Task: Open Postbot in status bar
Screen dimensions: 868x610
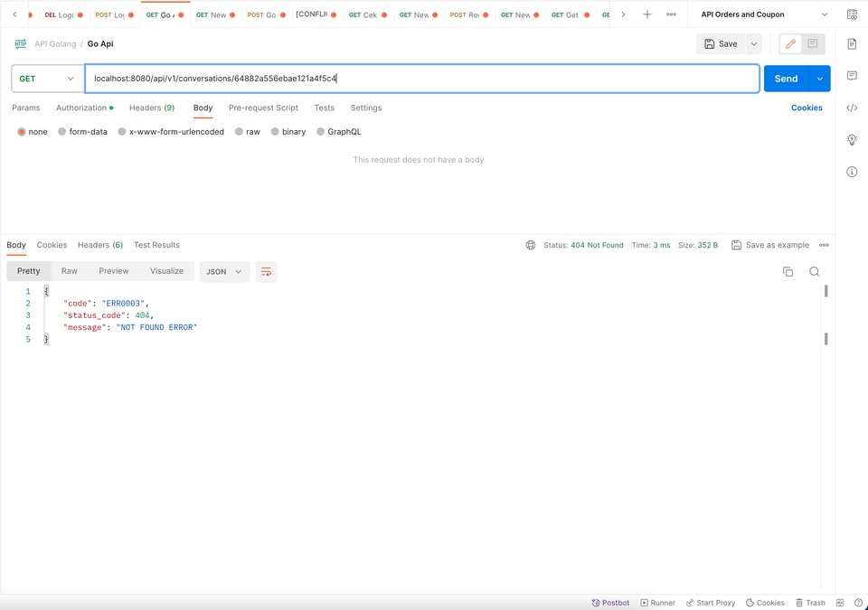Action: coord(610,602)
